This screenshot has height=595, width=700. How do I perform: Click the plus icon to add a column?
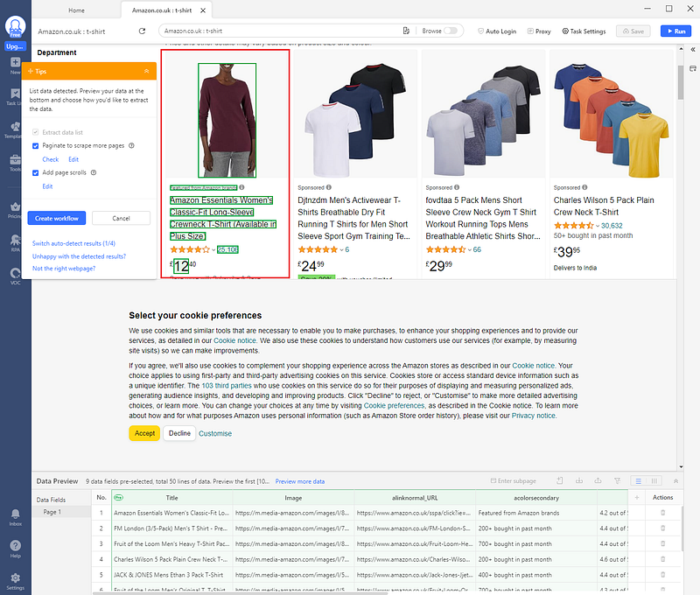[637, 497]
